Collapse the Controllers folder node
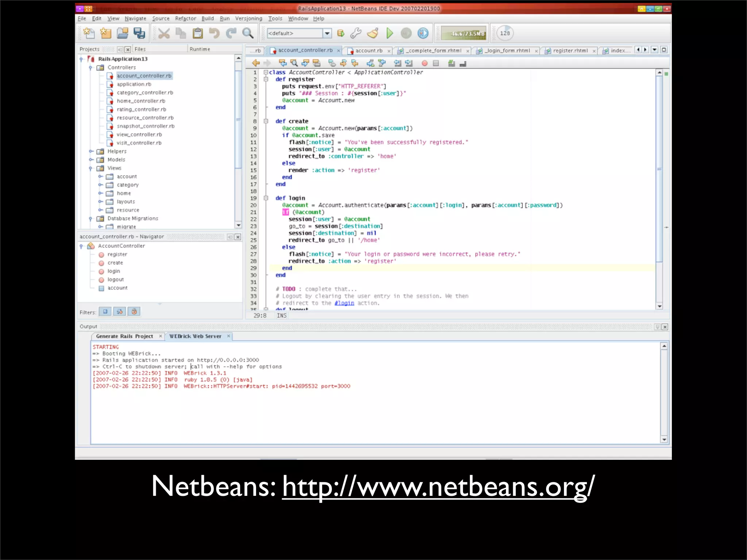The width and height of the screenshot is (747, 560). pyautogui.click(x=90, y=67)
